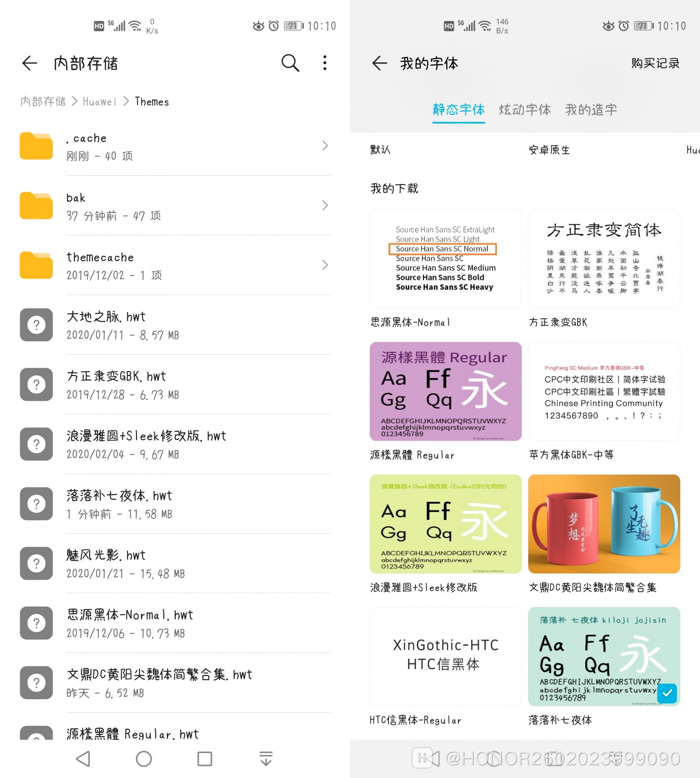Tap the navigation bar pull-down arrow icon

(x=266, y=759)
